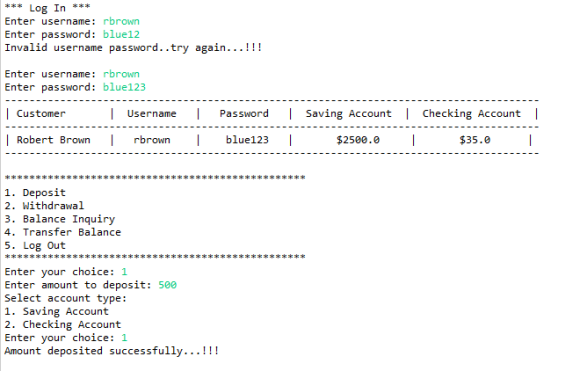
Task: Click the $2500.0 saving balance value
Action: (358, 140)
